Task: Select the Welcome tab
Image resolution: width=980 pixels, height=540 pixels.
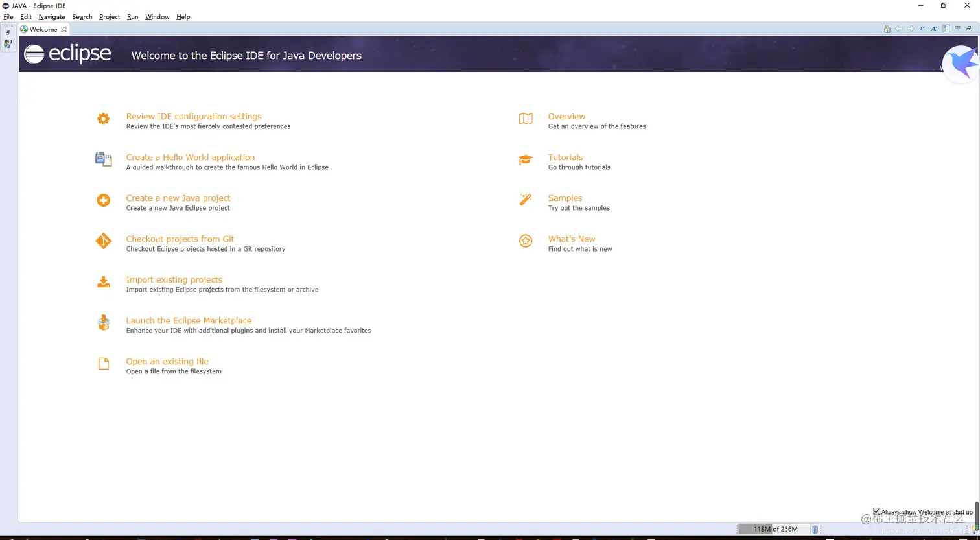Action: (x=43, y=29)
